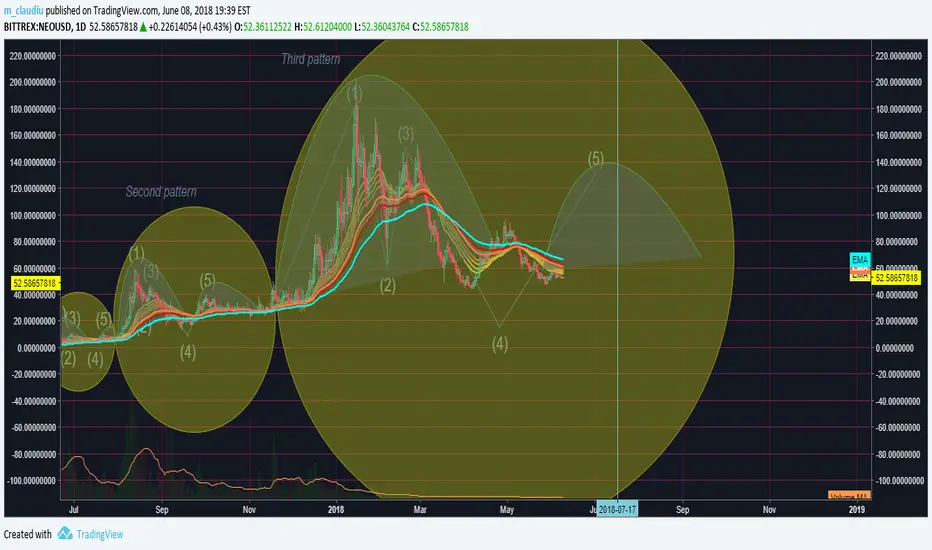Viewport: 932px width, 550px height.
Task: Click (1) wave label at Third pattern peak
Action: click(355, 93)
